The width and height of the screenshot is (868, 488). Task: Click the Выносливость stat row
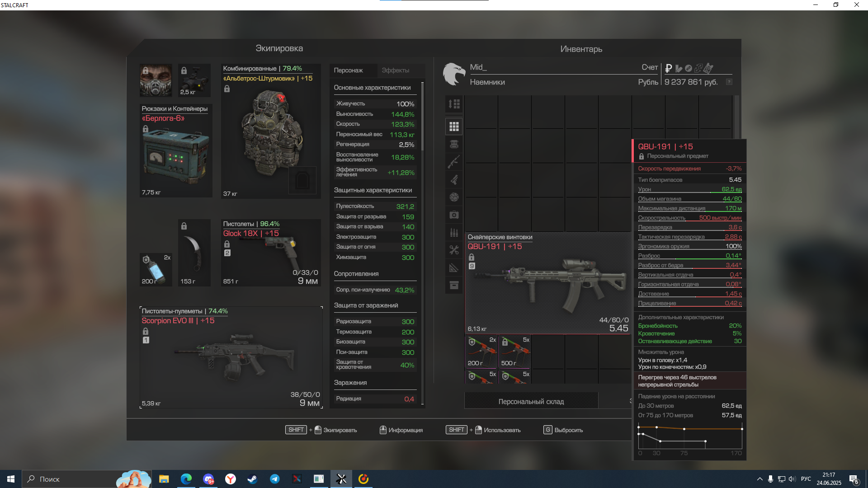375,114
